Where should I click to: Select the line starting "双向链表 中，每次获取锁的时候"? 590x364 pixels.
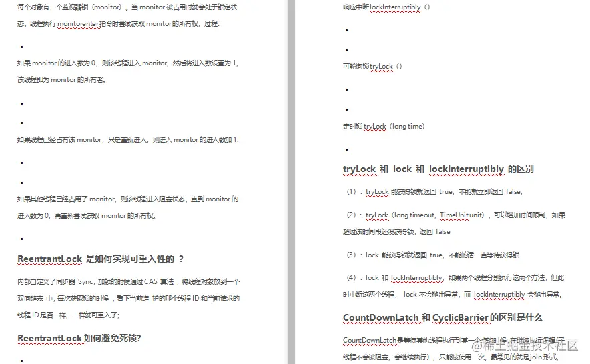[x=129, y=298]
